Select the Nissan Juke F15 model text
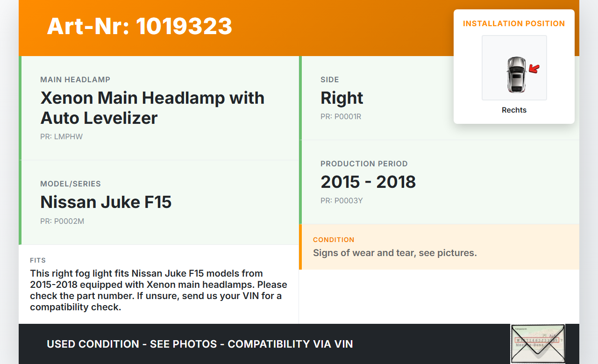Screen dimensions: 598x364 [106, 202]
